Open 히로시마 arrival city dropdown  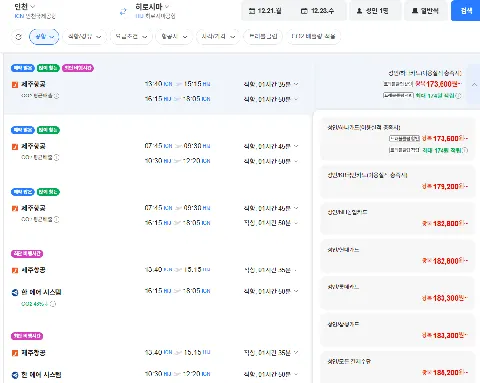(152, 6)
